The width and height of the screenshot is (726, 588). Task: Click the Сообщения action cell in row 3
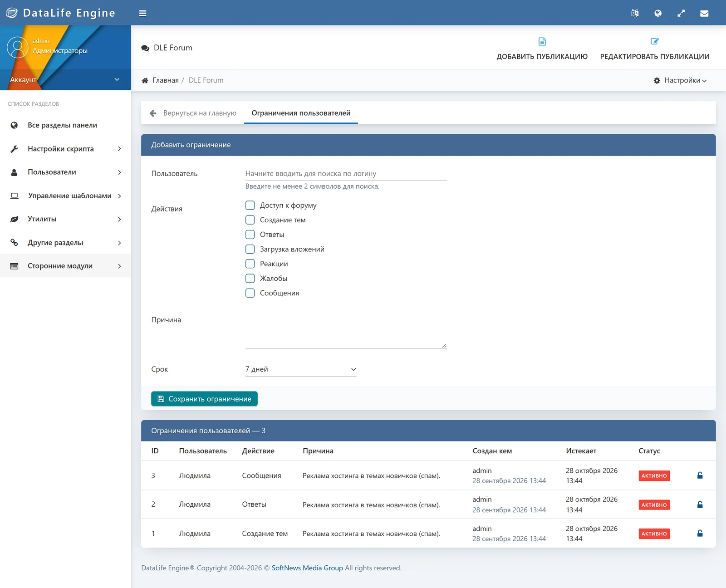pyautogui.click(x=261, y=475)
